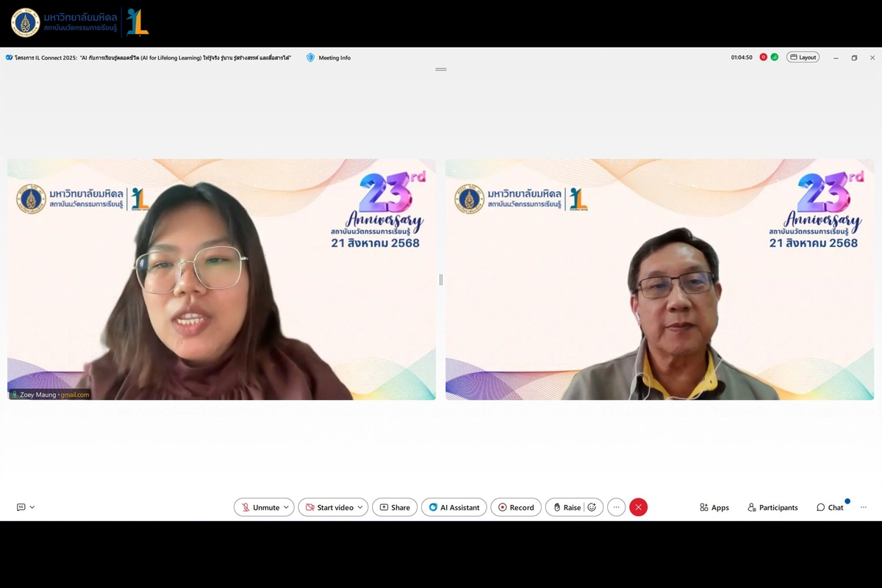Select Zoey Maung's video tile
The image size is (882, 588).
[220, 279]
